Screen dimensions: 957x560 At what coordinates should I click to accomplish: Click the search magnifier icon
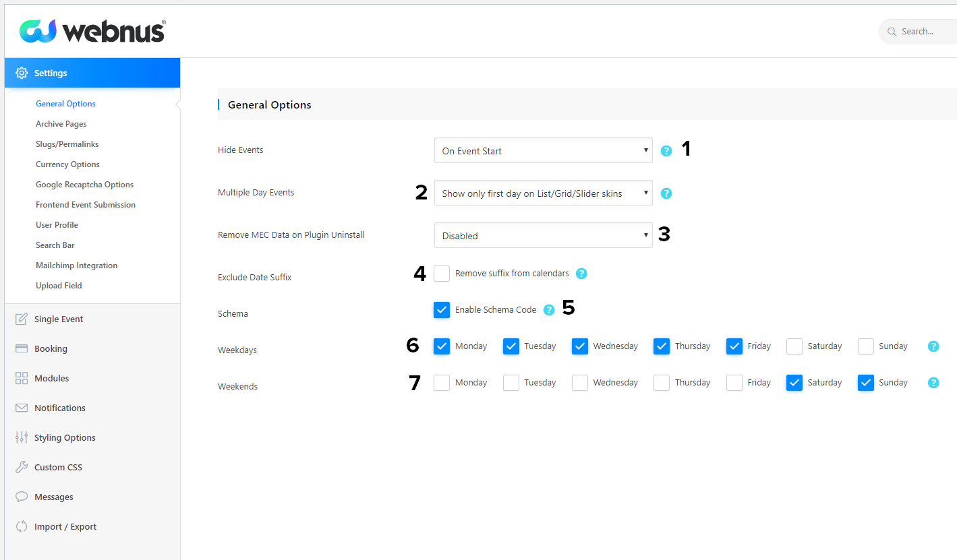892,32
